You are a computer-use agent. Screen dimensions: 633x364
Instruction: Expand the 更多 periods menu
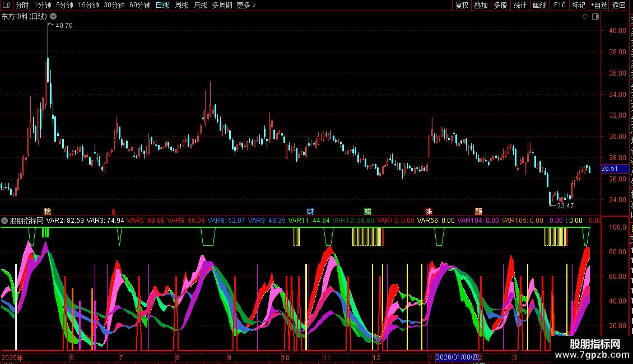click(x=246, y=5)
